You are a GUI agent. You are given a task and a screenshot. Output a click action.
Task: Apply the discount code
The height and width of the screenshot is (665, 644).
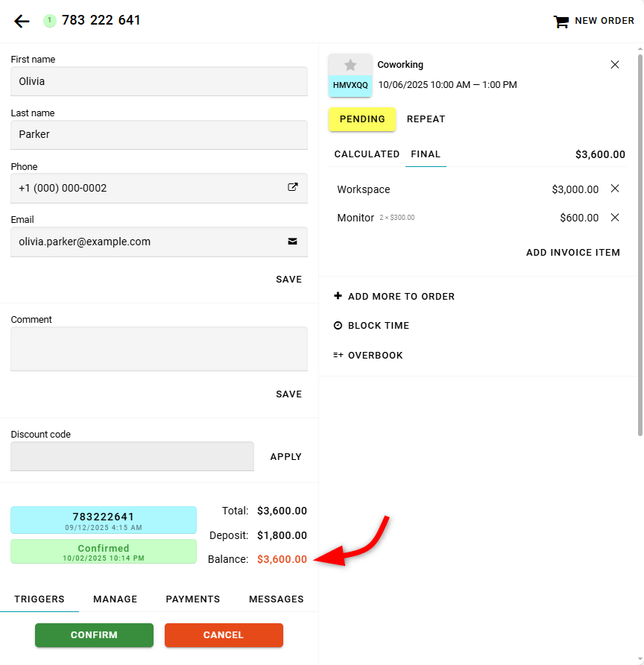(286, 457)
